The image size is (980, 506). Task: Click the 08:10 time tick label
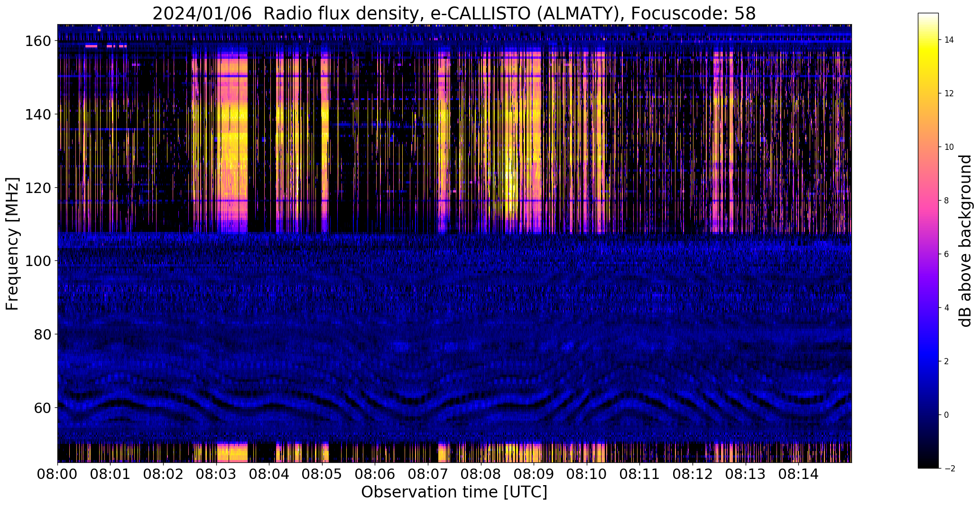tap(587, 474)
